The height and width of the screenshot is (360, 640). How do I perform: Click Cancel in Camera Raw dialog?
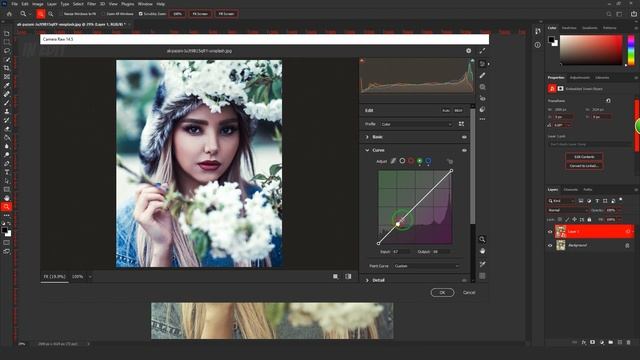pyautogui.click(x=469, y=293)
